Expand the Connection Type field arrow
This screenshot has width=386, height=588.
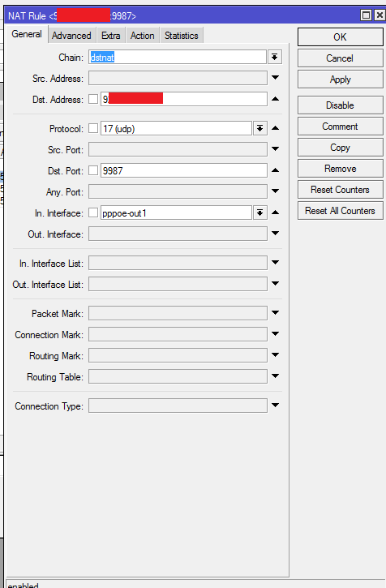276,406
